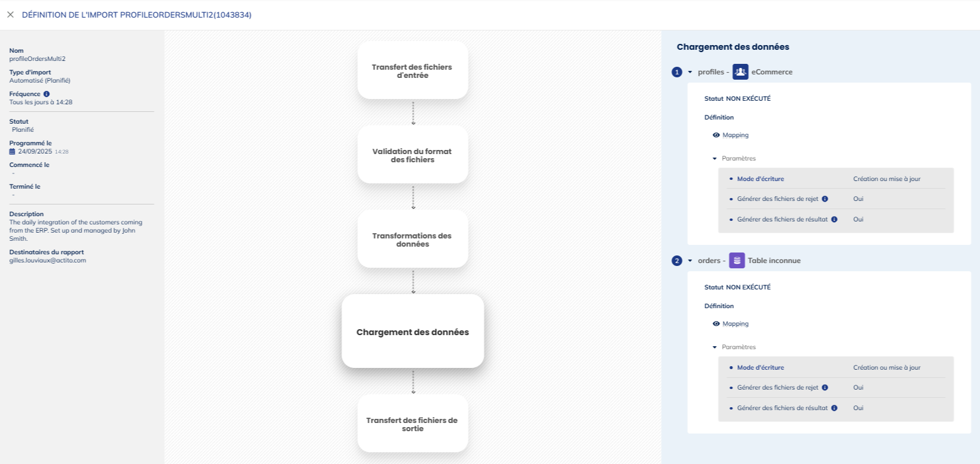Open the Transfert des fichiers de sortie step
The width and height of the screenshot is (980, 464).
(x=413, y=424)
